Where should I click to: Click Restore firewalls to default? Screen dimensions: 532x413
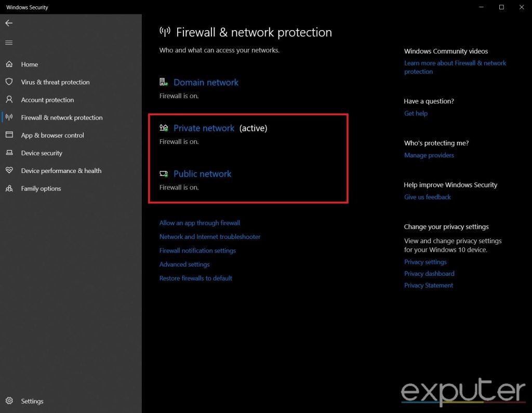point(195,278)
